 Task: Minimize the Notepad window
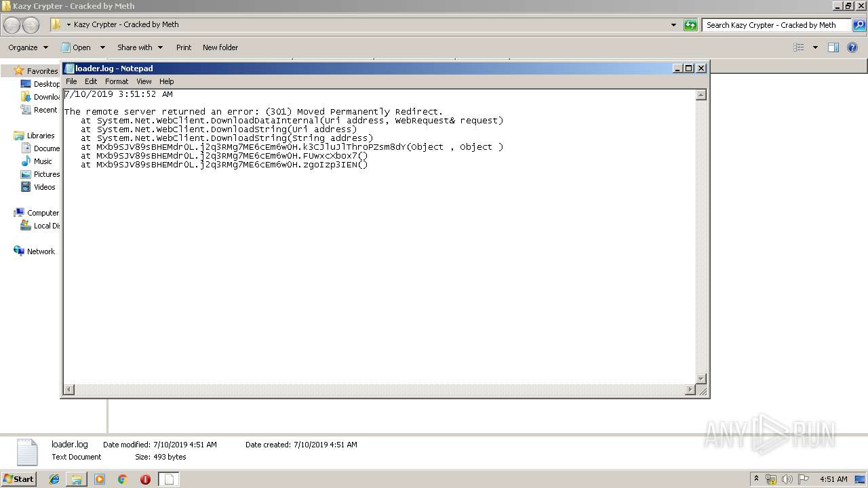point(678,68)
